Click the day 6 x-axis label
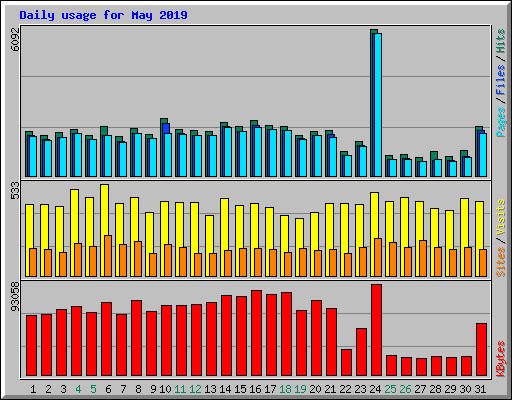 (108, 389)
